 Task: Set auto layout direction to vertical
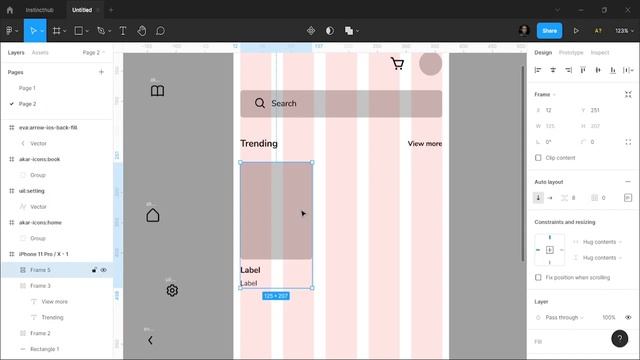538,198
